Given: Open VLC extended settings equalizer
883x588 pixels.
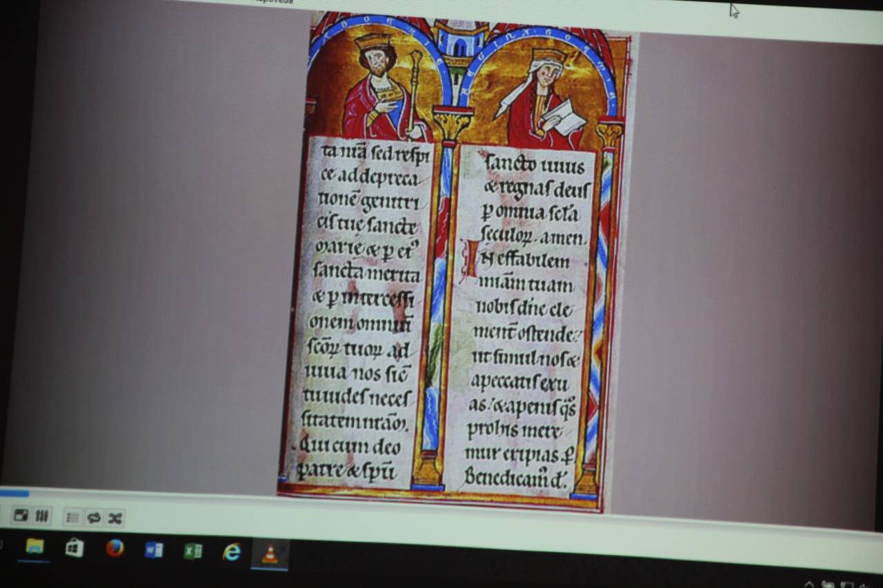Looking at the screenshot, I should 42,516.
